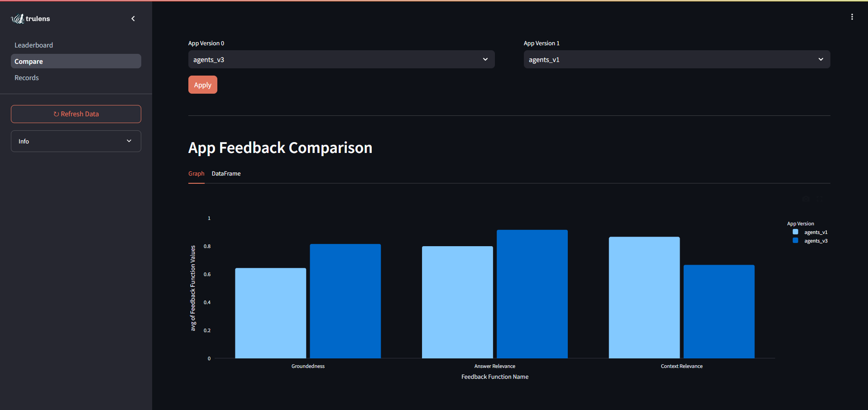Switch to the DataFrame tab

226,174
